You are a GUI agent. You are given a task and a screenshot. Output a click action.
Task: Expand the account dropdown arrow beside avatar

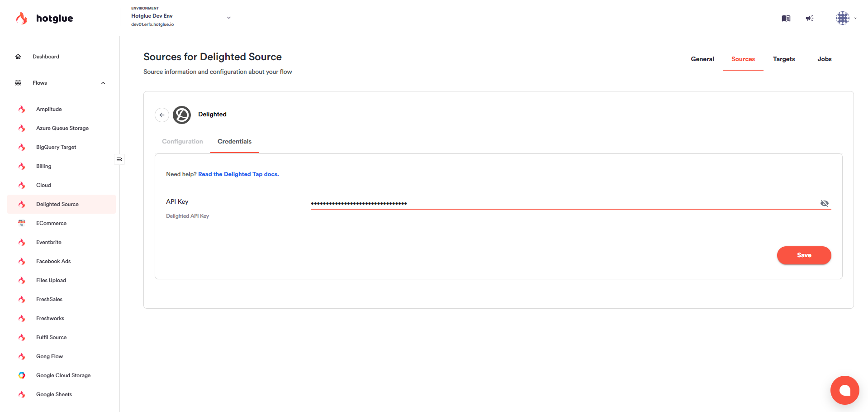pyautogui.click(x=855, y=18)
